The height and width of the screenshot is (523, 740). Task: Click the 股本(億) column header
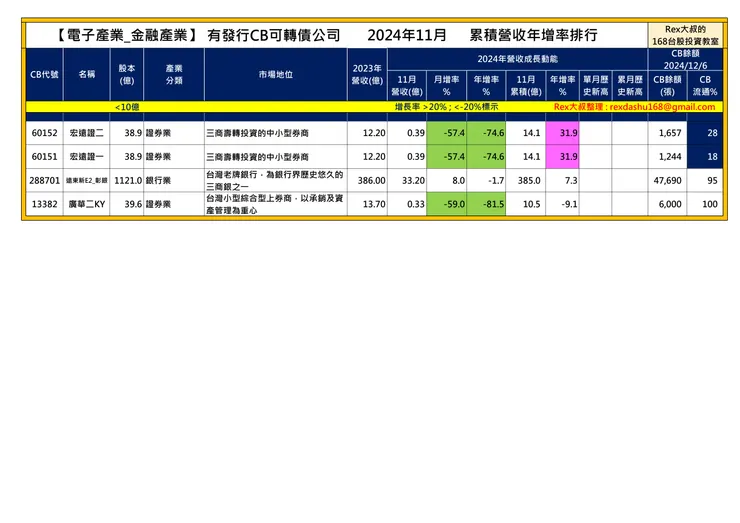[x=126, y=75]
